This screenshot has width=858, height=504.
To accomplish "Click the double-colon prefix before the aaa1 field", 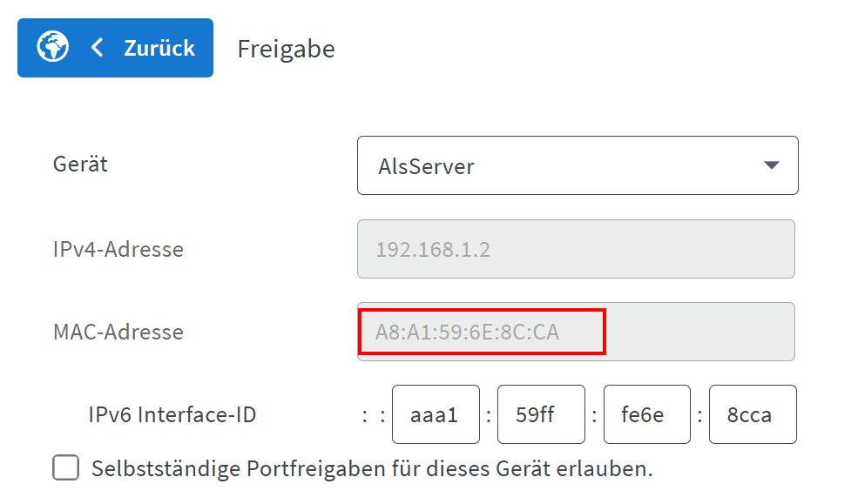I will pyautogui.click(x=374, y=416).
